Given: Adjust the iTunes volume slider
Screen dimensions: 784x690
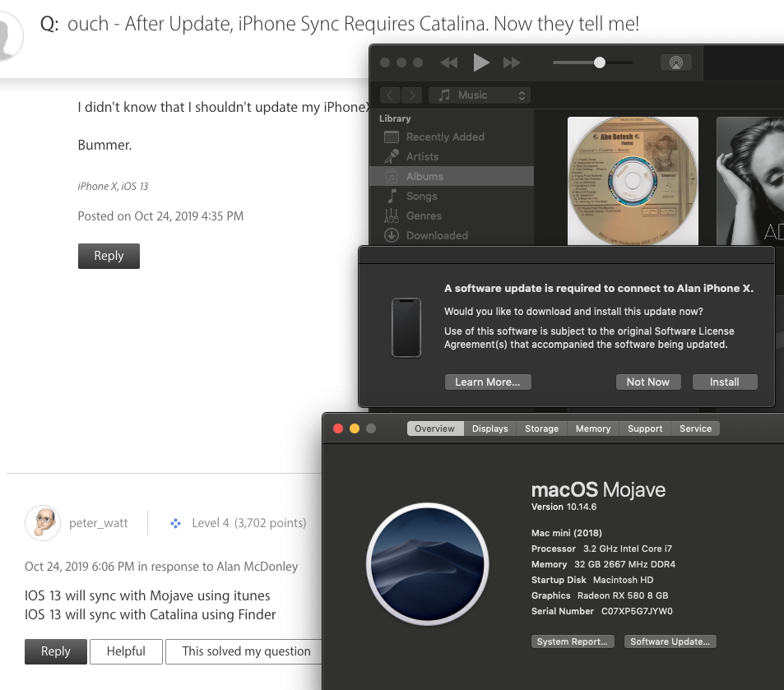Looking at the screenshot, I should [x=593, y=63].
